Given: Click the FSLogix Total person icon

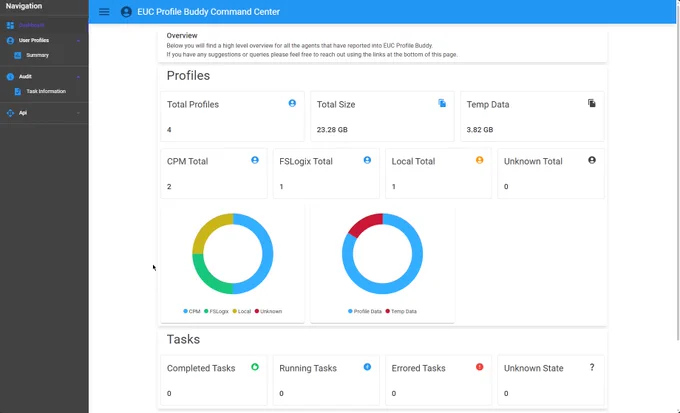Looking at the screenshot, I should (367, 160).
